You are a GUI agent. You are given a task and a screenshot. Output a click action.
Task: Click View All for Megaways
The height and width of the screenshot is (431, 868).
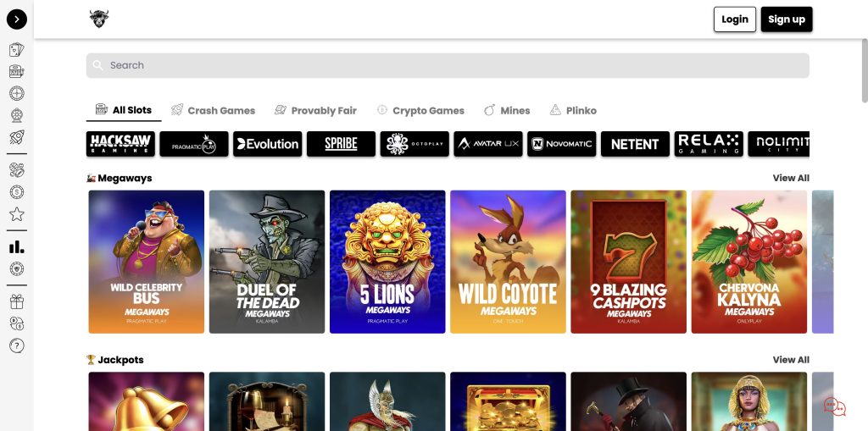(791, 178)
